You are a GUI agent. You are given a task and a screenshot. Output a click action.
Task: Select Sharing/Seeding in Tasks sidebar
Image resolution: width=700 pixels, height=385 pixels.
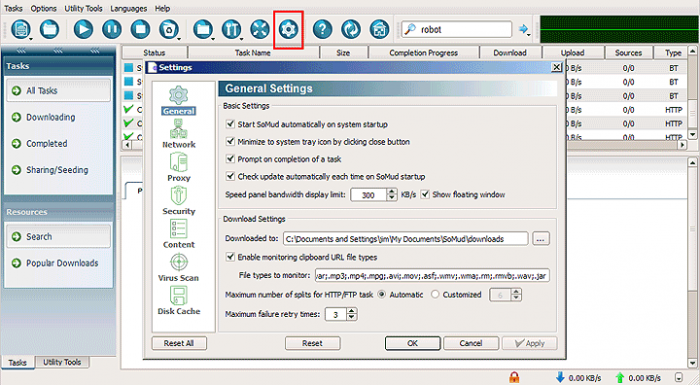57,170
